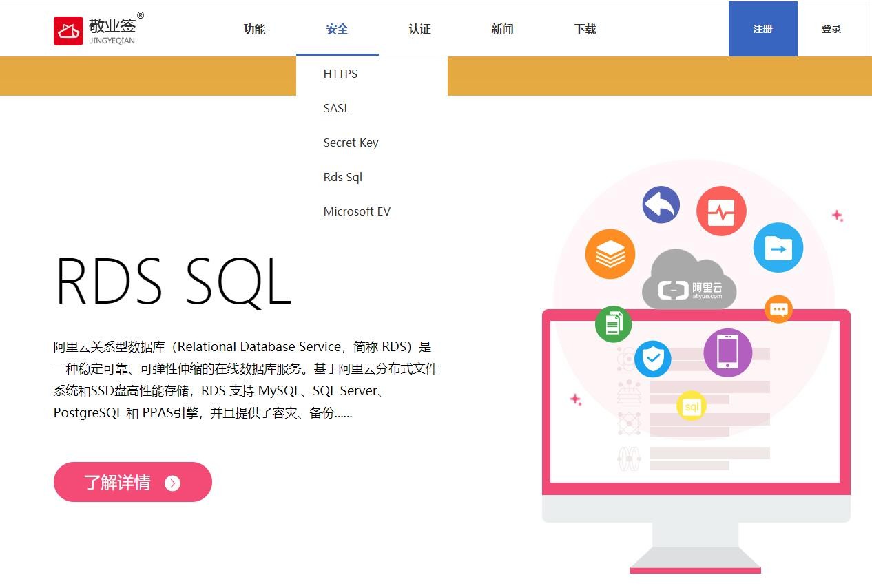
Task: Click the green document icon
Action: point(613,324)
